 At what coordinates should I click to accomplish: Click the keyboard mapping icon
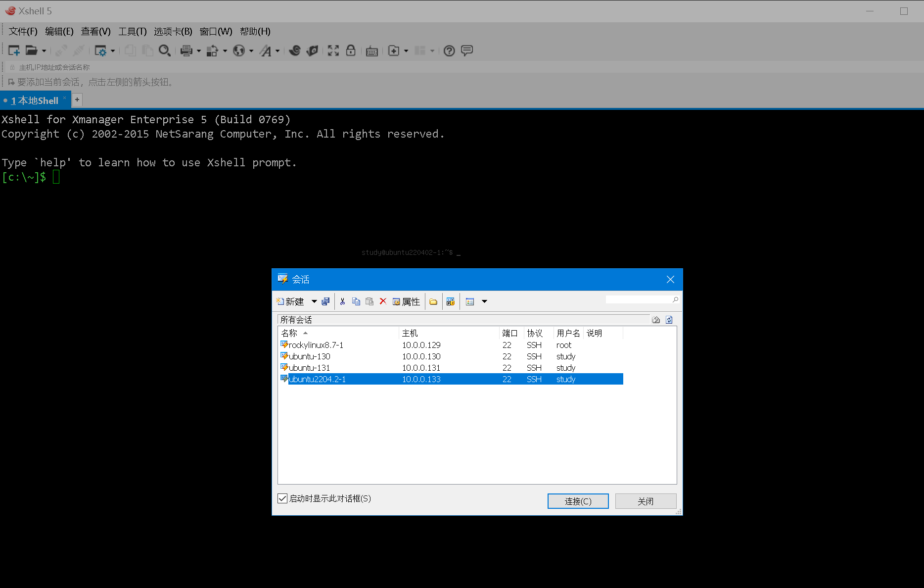pyautogui.click(x=372, y=51)
